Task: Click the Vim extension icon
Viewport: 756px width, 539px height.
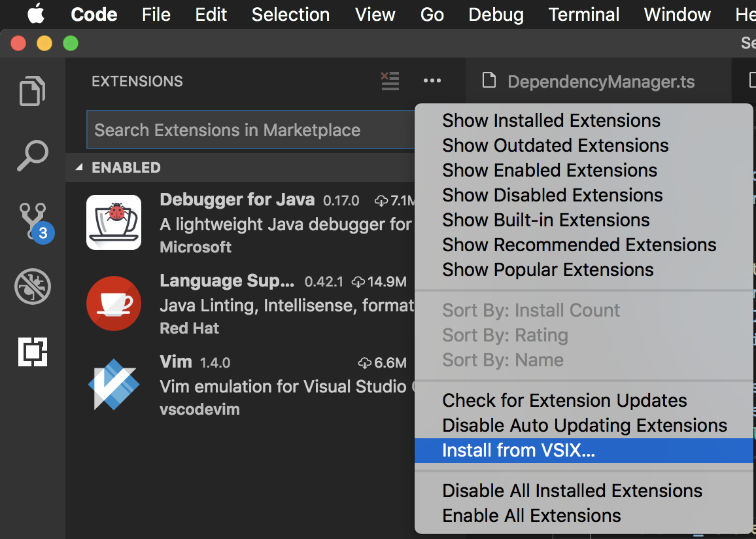Action: [114, 386]
